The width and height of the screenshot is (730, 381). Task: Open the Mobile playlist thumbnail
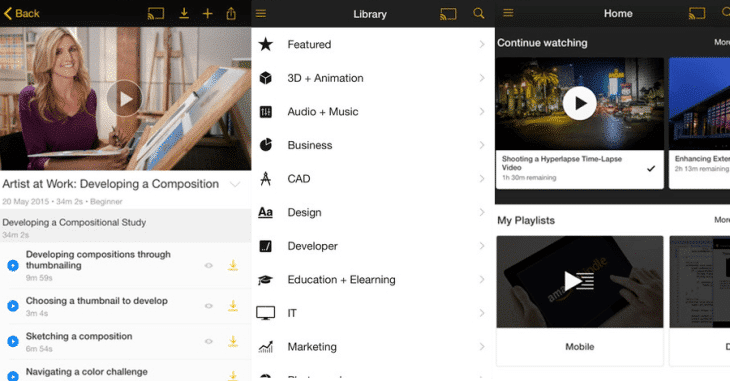click(x=580, y=281)
